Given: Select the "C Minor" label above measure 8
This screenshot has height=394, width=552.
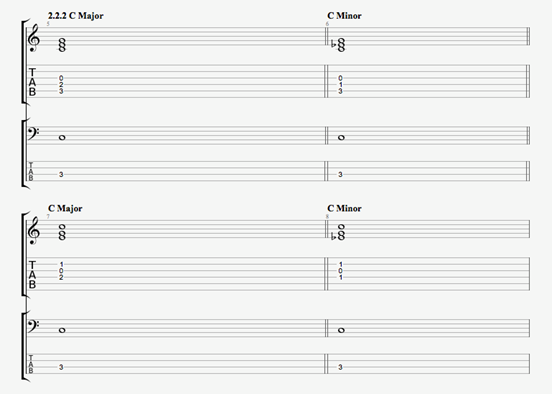Looking at the screenshot, I should point(344,208).
